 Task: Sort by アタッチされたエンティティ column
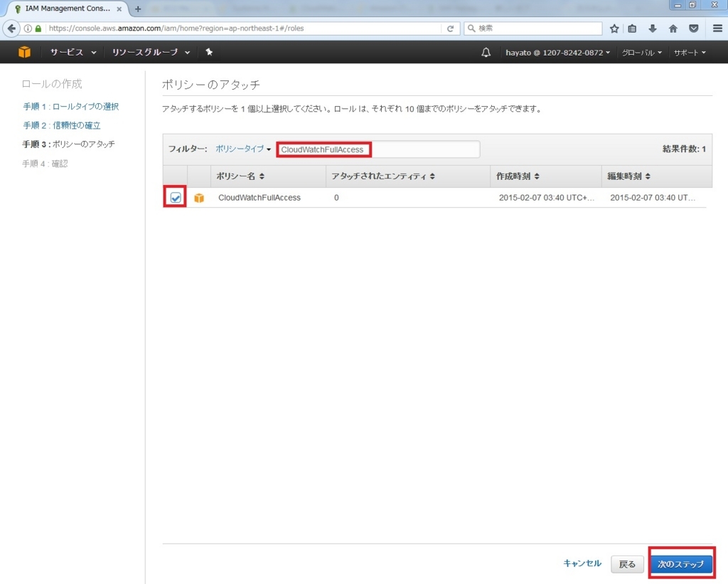(x=383, y=176)
